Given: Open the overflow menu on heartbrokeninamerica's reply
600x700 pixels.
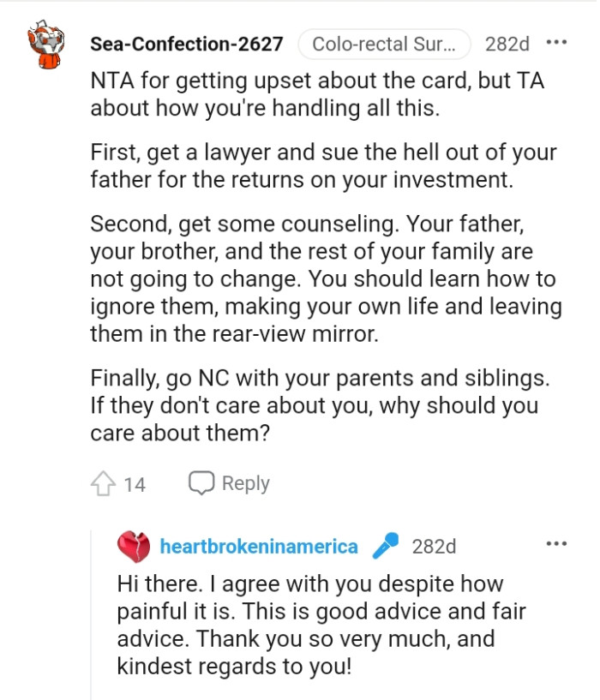Looking at the screenshot, I should 557,542.
